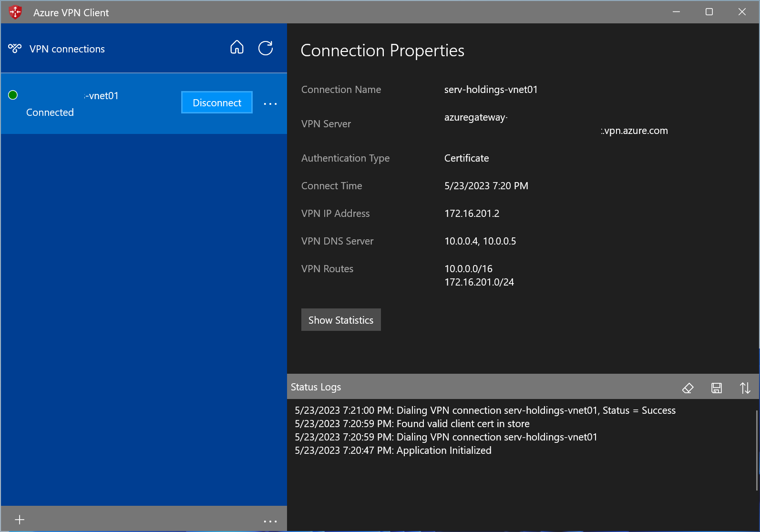Screen dimensions: 760x532
Task: Clear status logs with the eraser icon
Action: pos(688,388)
